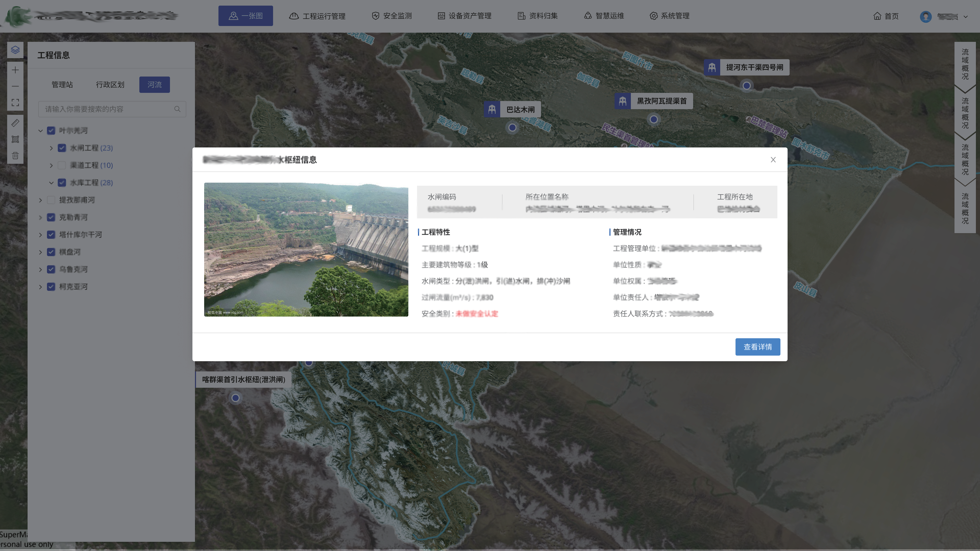Click the fullscreen extent icon
The width and height of the screenshot is (980, 551).
(x=15, y=103)
